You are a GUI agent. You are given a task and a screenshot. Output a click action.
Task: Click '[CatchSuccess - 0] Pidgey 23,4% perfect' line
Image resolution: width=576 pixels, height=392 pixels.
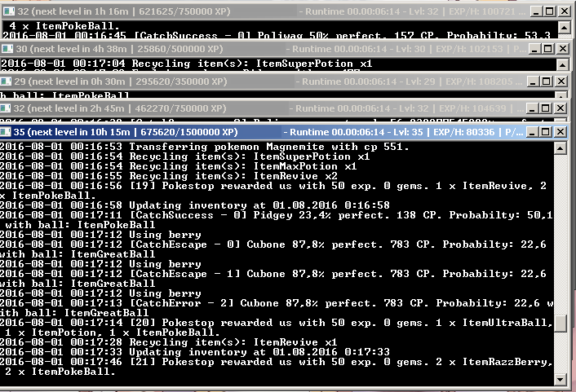point(277,220)
